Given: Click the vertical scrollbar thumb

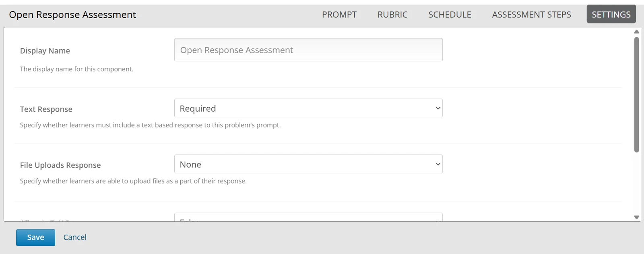Looking at the screenshot, I should [x=636, y=95].
